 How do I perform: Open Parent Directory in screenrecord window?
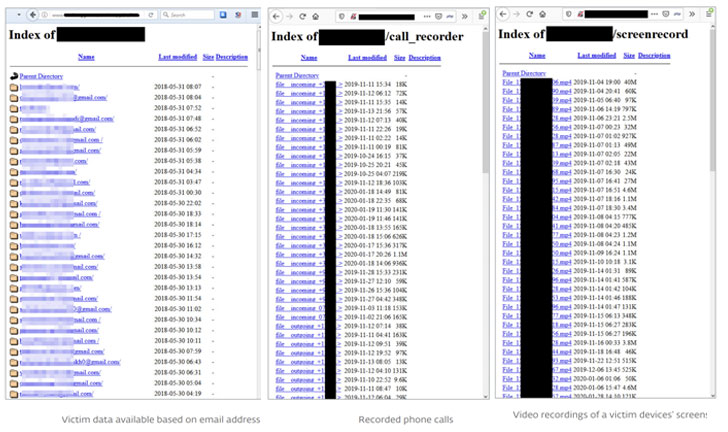pyautogui.click(x=524, y=73)
